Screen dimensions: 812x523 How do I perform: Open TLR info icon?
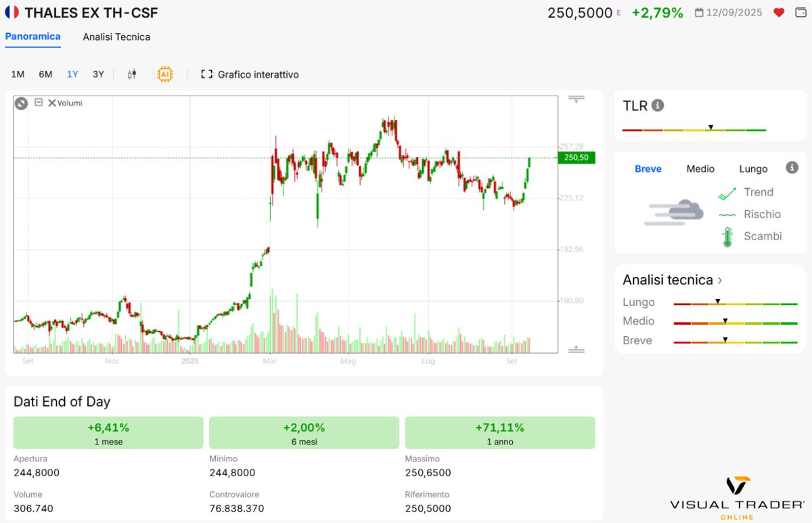pos(658,106)
